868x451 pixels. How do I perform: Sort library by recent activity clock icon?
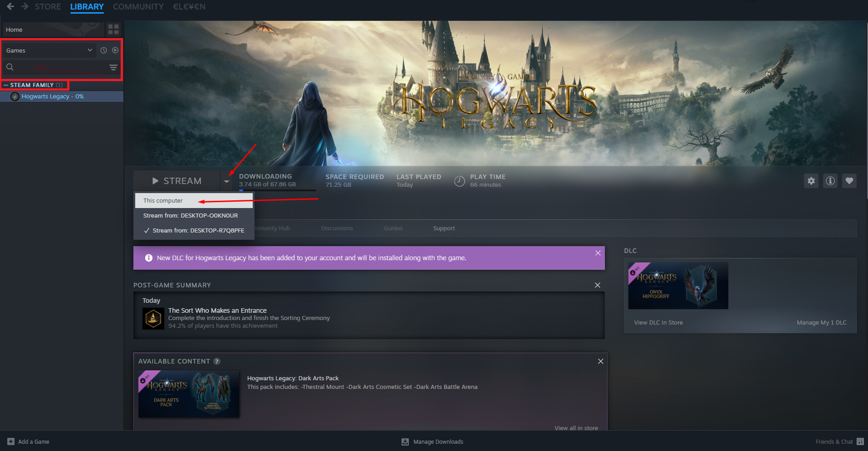pos(103,50)
